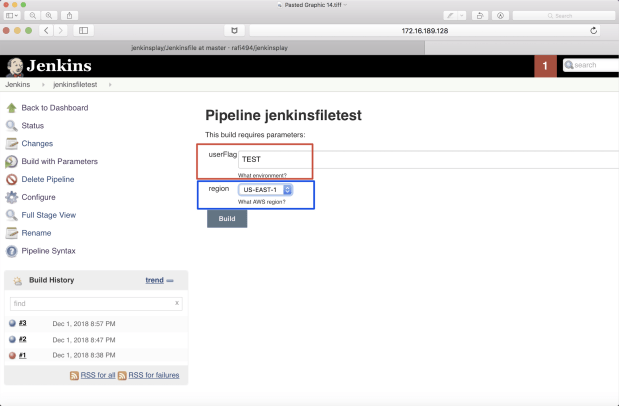Click the Preview share icon
Viewport: 619px width, 406px height.
(69, 15)
